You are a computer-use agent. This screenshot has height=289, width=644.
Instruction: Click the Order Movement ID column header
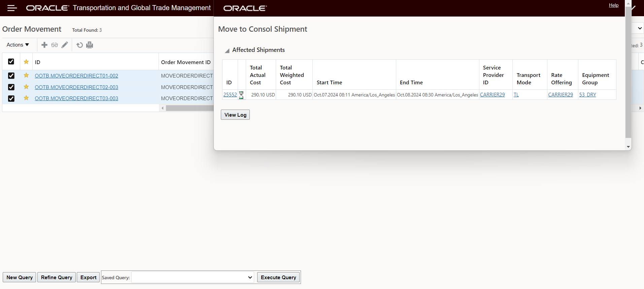[186, 62]
